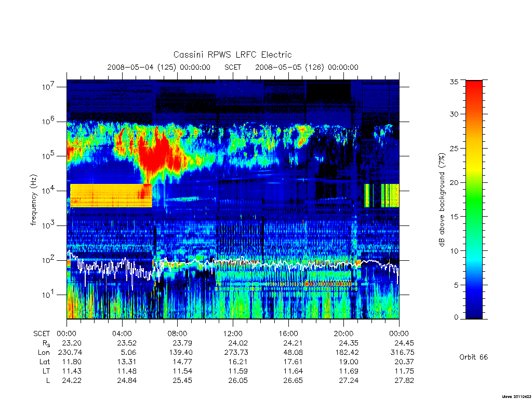
Task: Click the L value '26.05'
Action: (x=238, y=381)
